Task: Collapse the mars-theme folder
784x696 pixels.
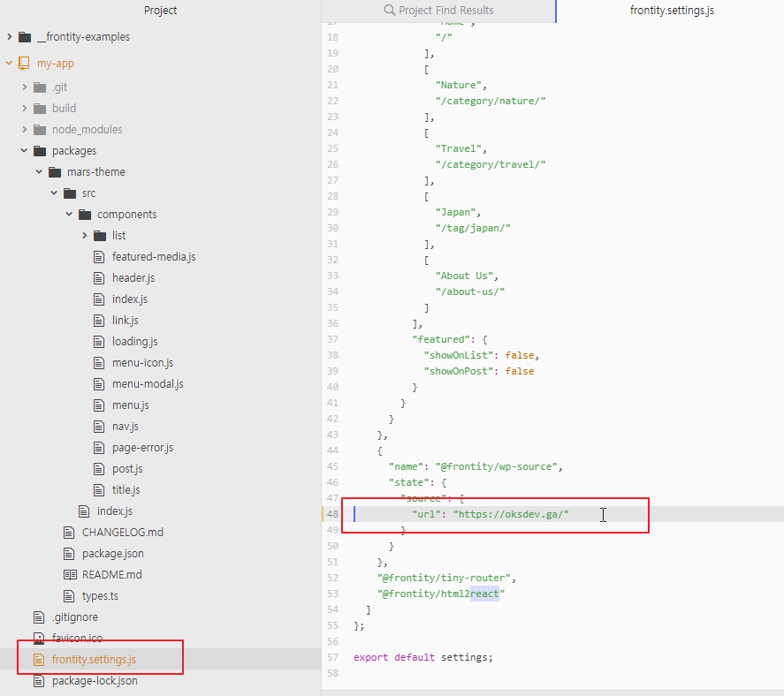Action: coord(37,171)
